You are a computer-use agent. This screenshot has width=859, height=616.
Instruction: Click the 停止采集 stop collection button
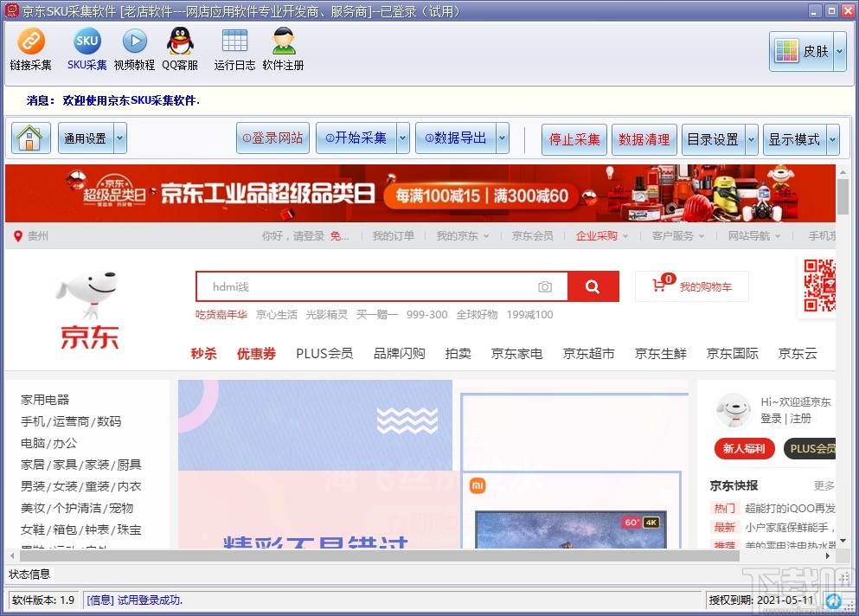click(x=574, y=138)
